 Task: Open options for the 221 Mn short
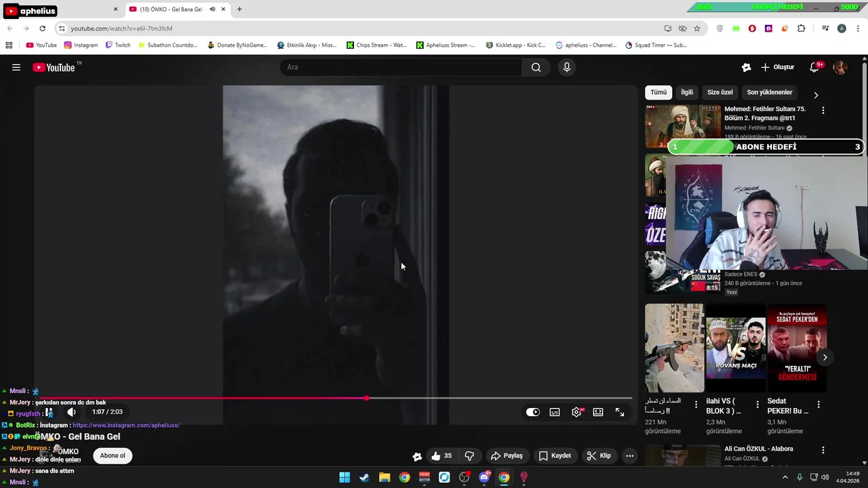(x=696, y=404)
